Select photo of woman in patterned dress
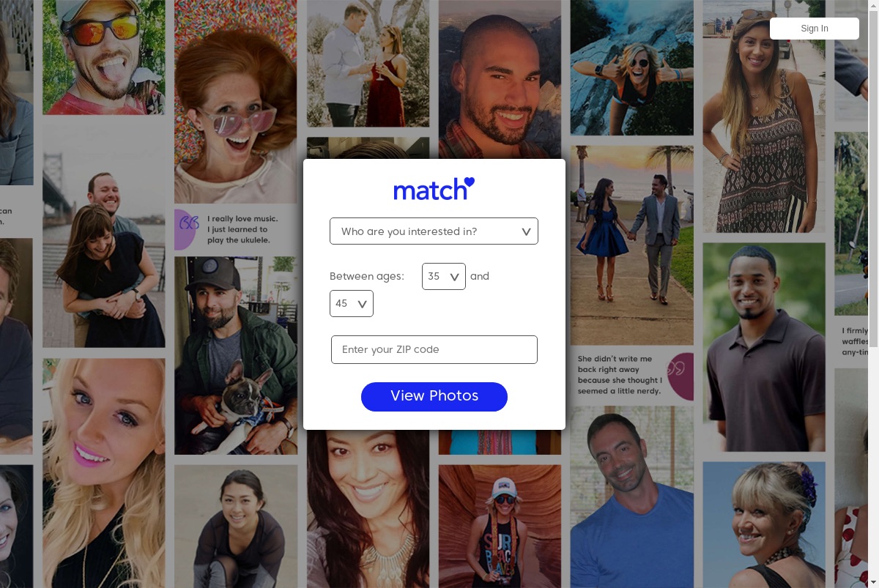This screenshot has width=879, height=588. [x=764, y=116]
